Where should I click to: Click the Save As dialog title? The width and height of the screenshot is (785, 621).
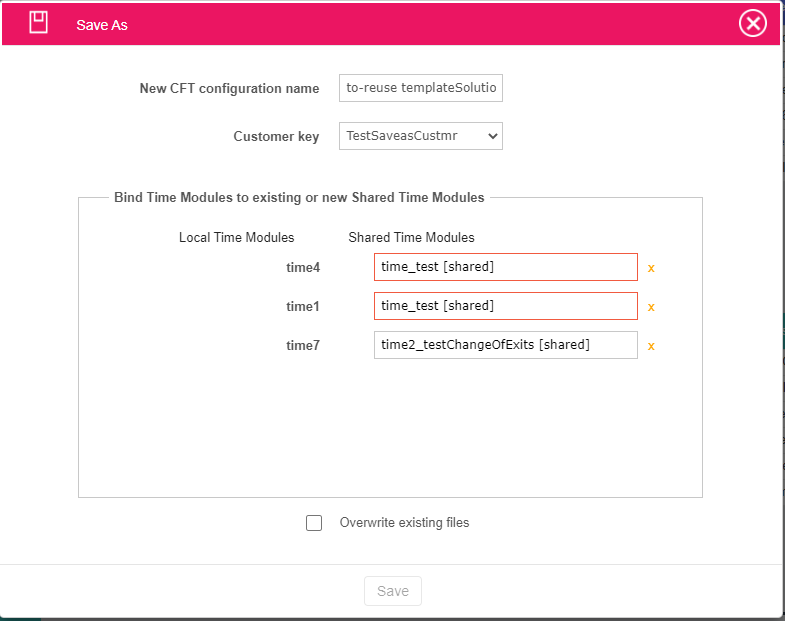[102, 25]
